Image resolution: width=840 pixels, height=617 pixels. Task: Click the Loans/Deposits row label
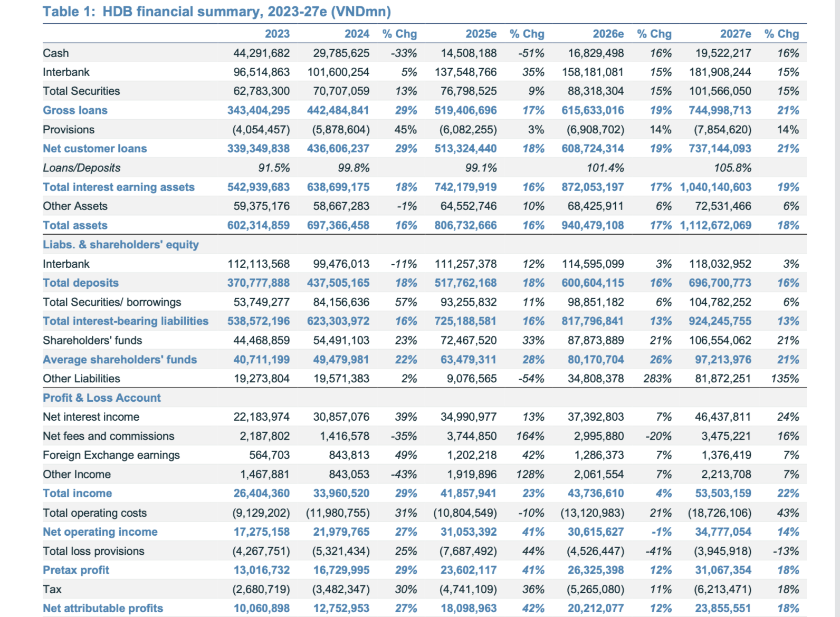point(82,168)
